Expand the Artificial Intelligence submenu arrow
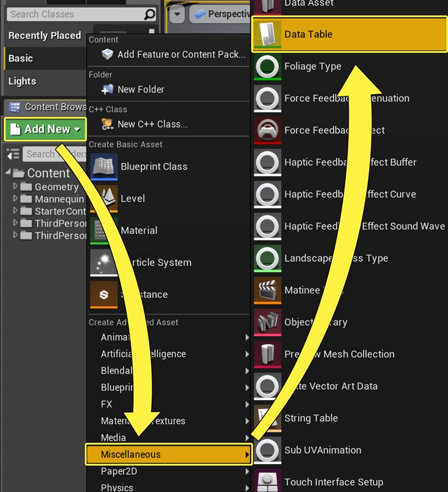Image resolution: width=448 pixels, height=492 pixels. pos(247,354)
